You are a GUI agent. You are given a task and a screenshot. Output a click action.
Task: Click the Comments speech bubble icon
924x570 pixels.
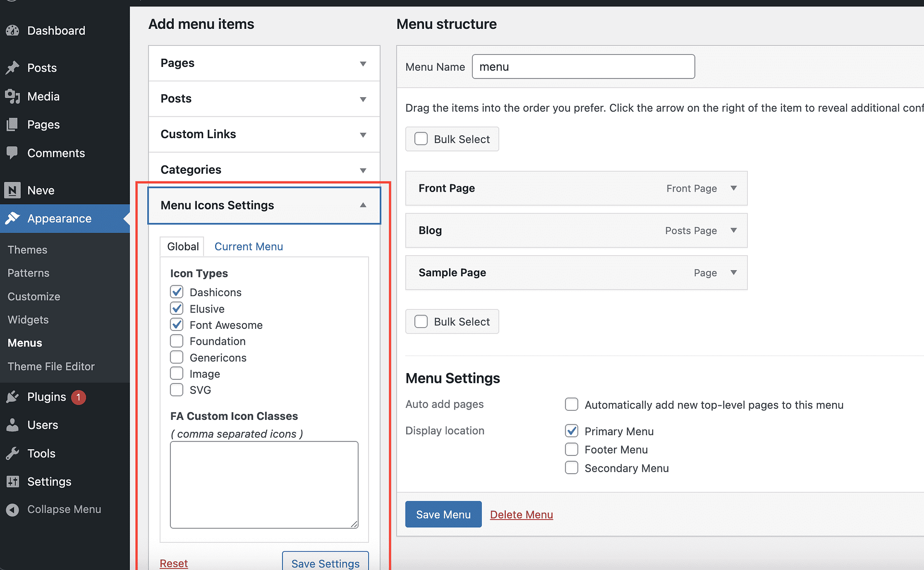(13, 153)
